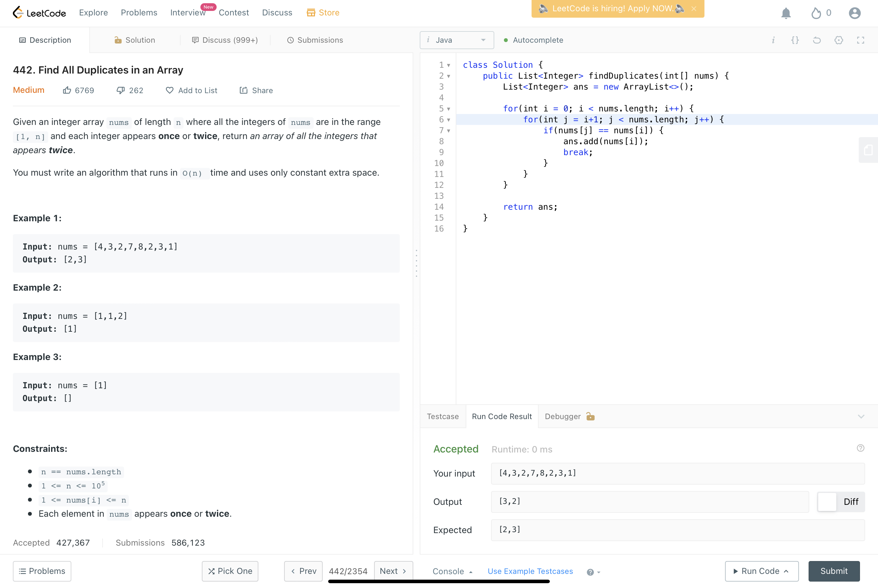Click the notifications bell icon
This screenshot has width=878, height=588.
tap(786, 13)
